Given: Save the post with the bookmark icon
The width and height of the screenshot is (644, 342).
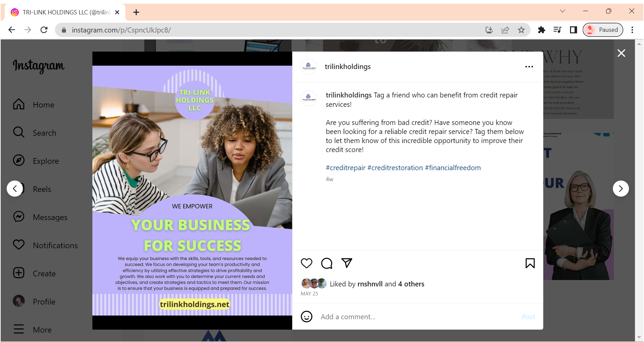Looking at the screenshot, I should [530, 263].
